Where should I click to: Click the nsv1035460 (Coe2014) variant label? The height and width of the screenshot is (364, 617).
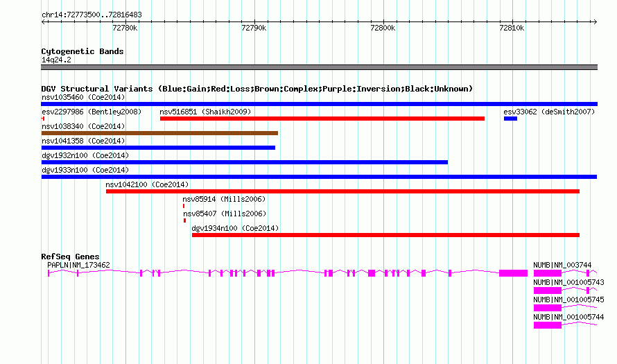pos(83,97)
